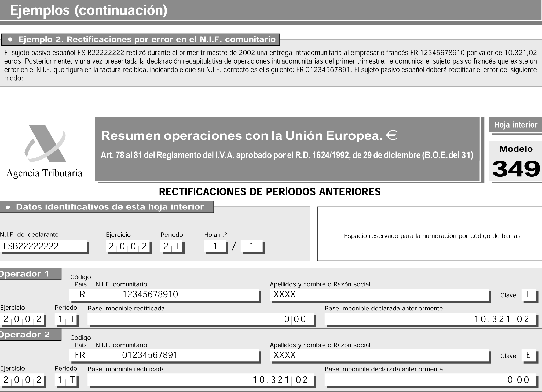Click Operador 2 N.I.F. comunitario 01234567891

(175, 355)
